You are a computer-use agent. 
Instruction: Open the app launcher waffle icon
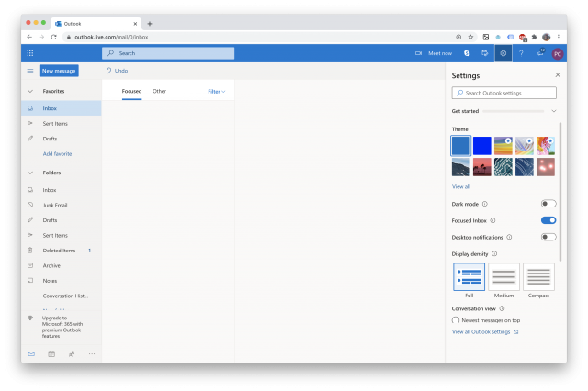pos(30,53)
